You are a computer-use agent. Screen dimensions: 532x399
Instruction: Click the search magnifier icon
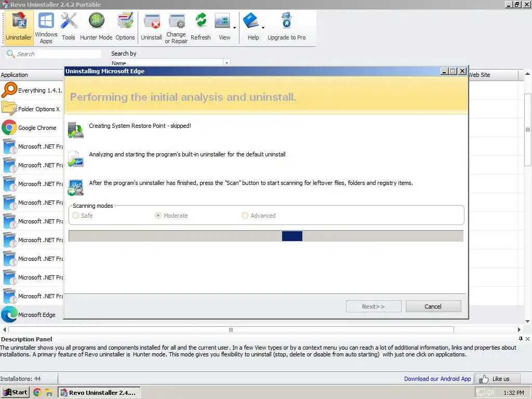(10, 54)
